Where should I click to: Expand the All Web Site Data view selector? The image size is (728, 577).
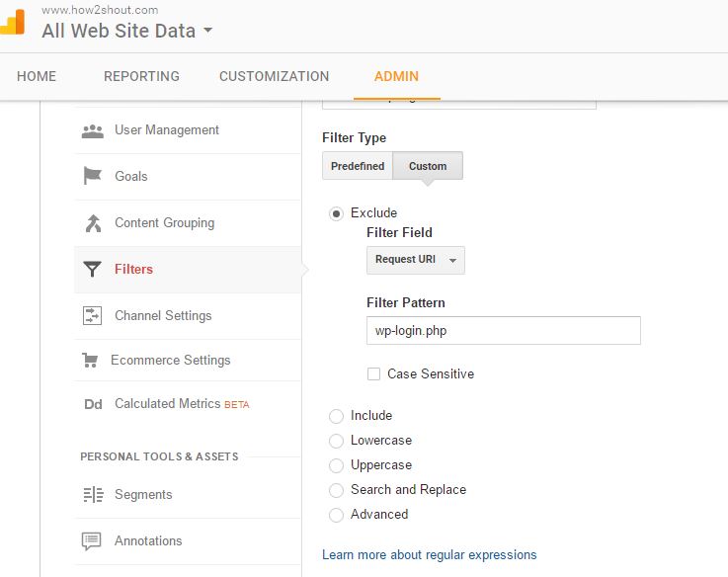tap(126, 31)
